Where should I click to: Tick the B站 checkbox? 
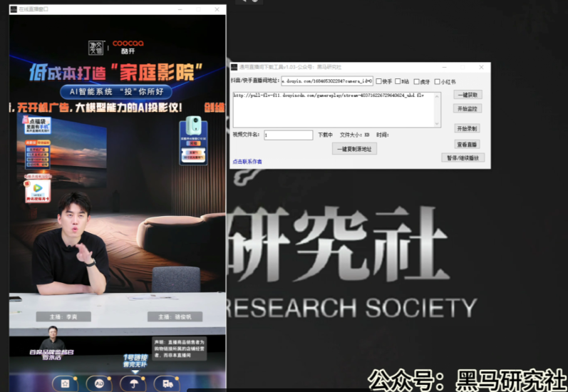tap(398, 81)
